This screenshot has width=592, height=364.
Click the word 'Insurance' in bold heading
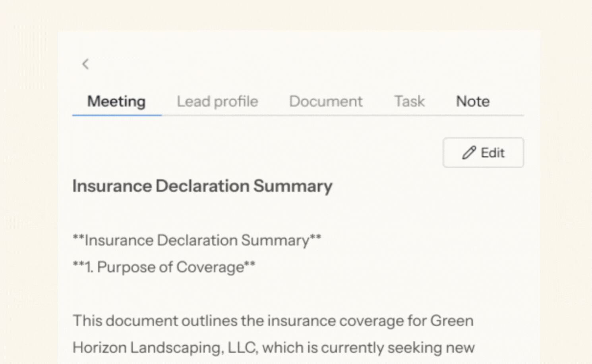click(112, 186)
